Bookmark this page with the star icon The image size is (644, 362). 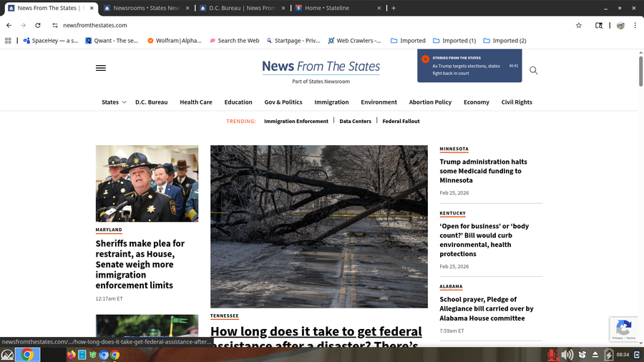tap(578, 25)
